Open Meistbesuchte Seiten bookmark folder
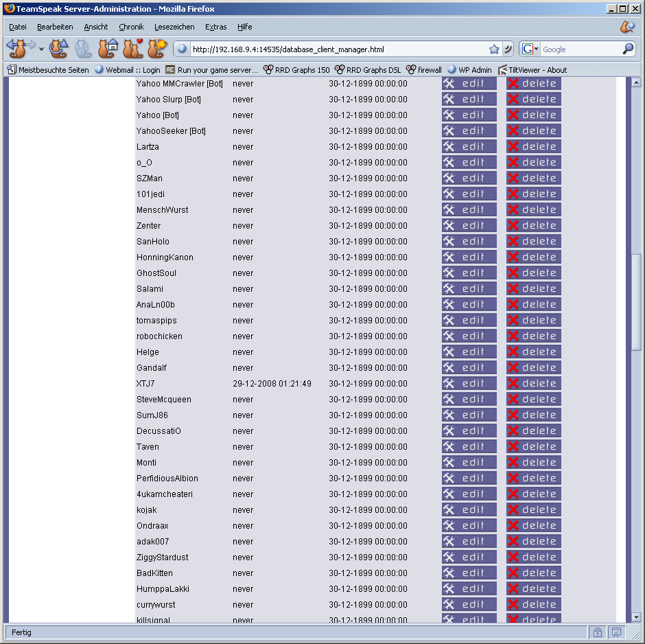 click(x=48, y=70)
